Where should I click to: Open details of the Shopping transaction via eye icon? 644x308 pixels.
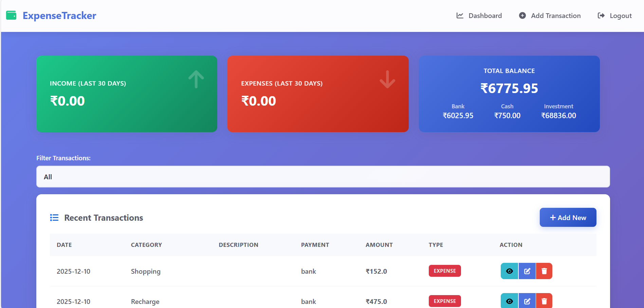tap(509, 271)
